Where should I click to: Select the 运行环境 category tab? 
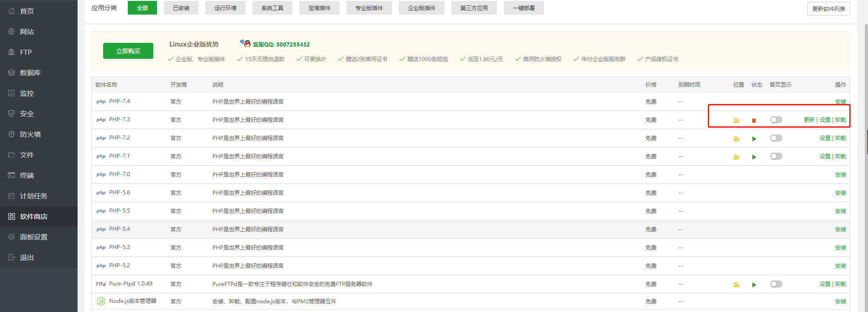click(225, 8)
